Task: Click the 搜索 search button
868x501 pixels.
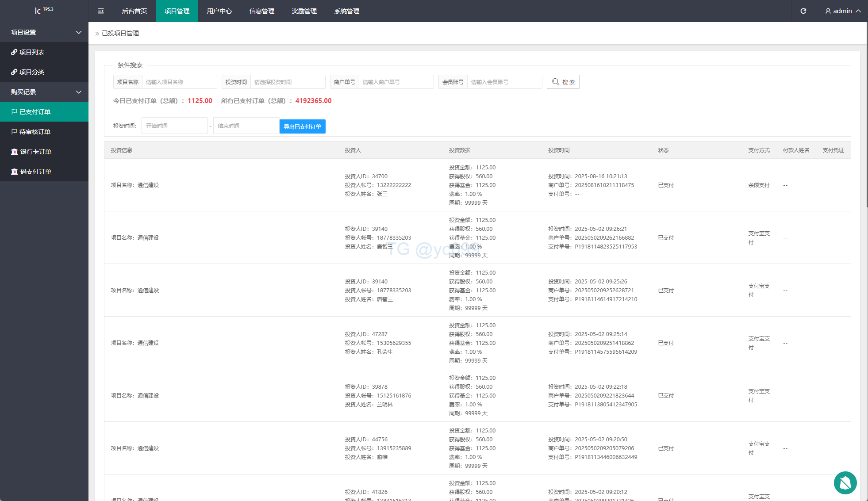Action: click(563, 82)
